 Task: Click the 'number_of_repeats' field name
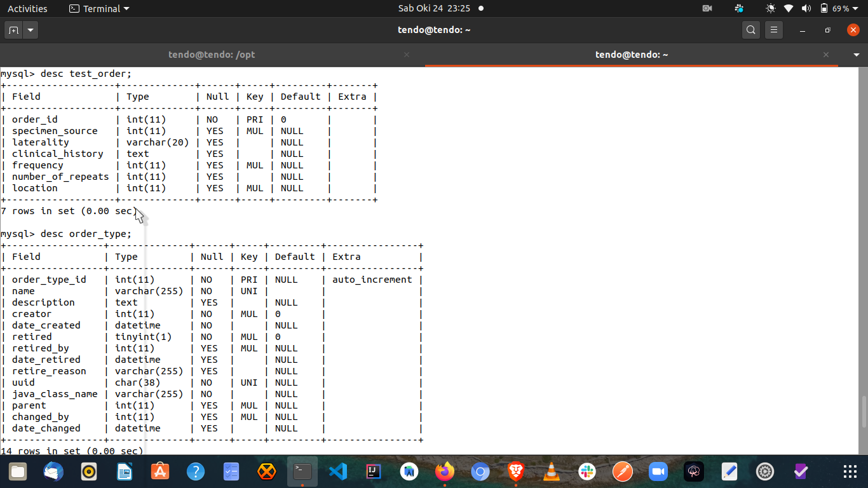click(x=60, y=177)
